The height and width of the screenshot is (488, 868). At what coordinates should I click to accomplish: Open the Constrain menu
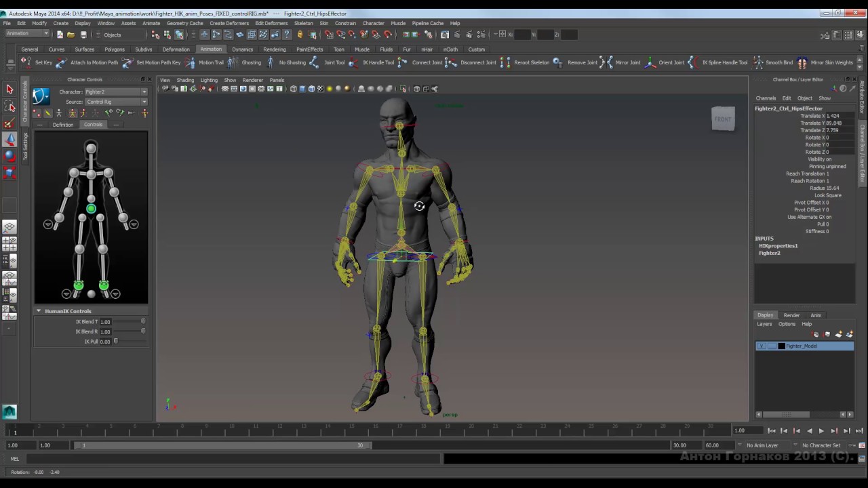pyautogui.click(x=345, y=23)
